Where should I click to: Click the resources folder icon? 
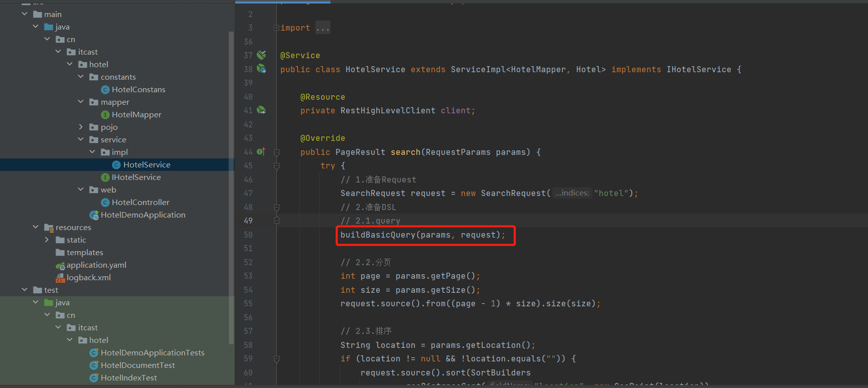click(x=49, y=228)
